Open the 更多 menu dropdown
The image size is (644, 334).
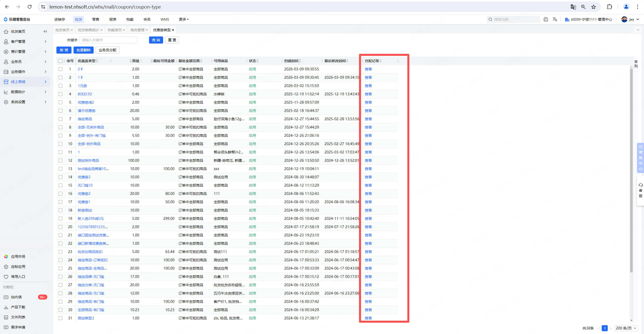tap(184, 19)
